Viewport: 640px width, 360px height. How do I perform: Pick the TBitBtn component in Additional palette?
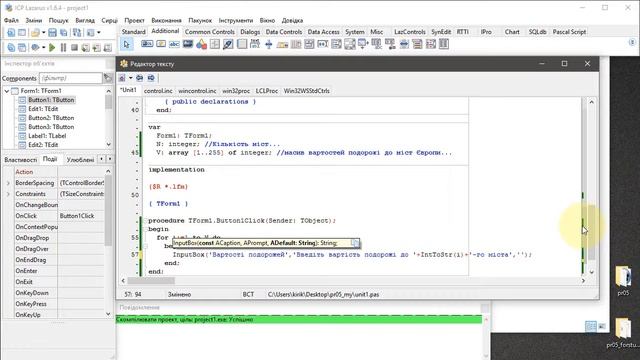pyautogui.click(x=147, y=44)
